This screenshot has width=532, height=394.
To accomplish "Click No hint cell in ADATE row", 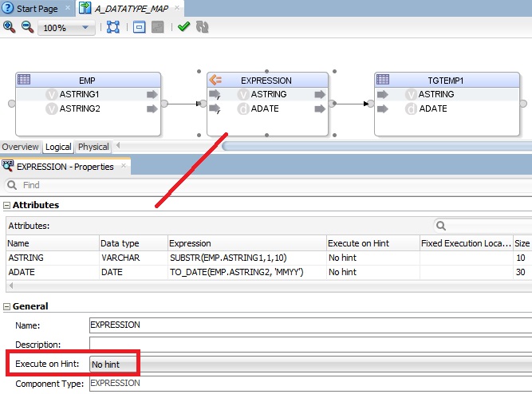I will (x=373, y=272).
